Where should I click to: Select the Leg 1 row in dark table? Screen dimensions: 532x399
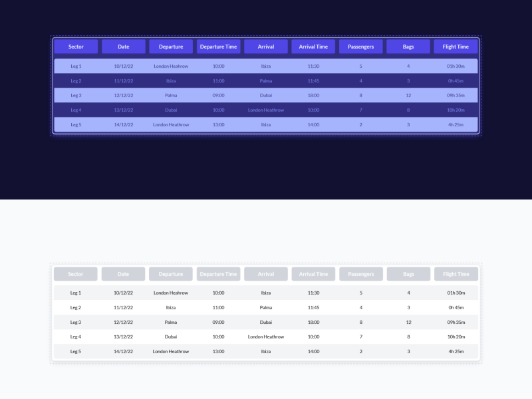tap(266, 66)
